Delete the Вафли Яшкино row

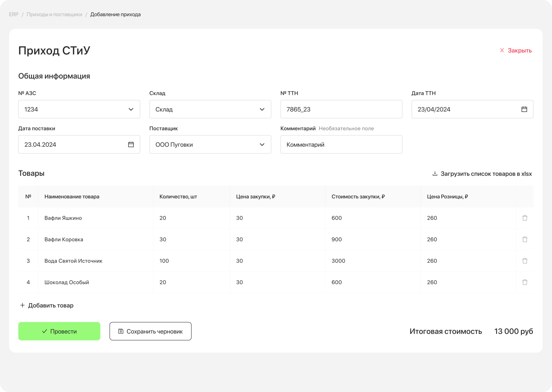tap(525, 218)
